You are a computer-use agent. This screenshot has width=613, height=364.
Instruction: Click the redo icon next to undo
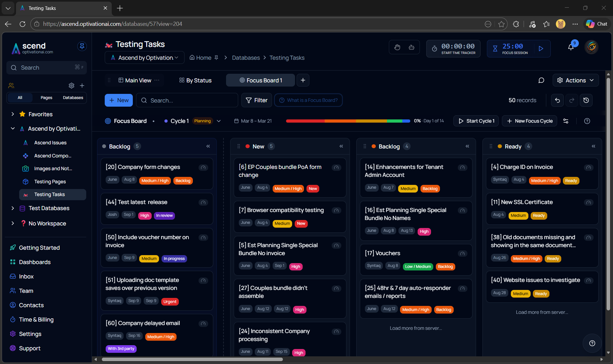click(571, 100)
